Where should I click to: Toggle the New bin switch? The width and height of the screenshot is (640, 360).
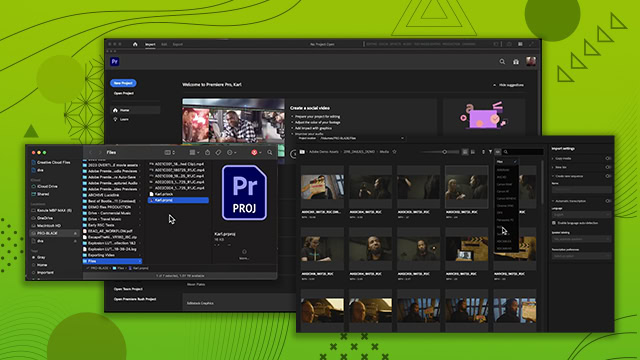608,167
